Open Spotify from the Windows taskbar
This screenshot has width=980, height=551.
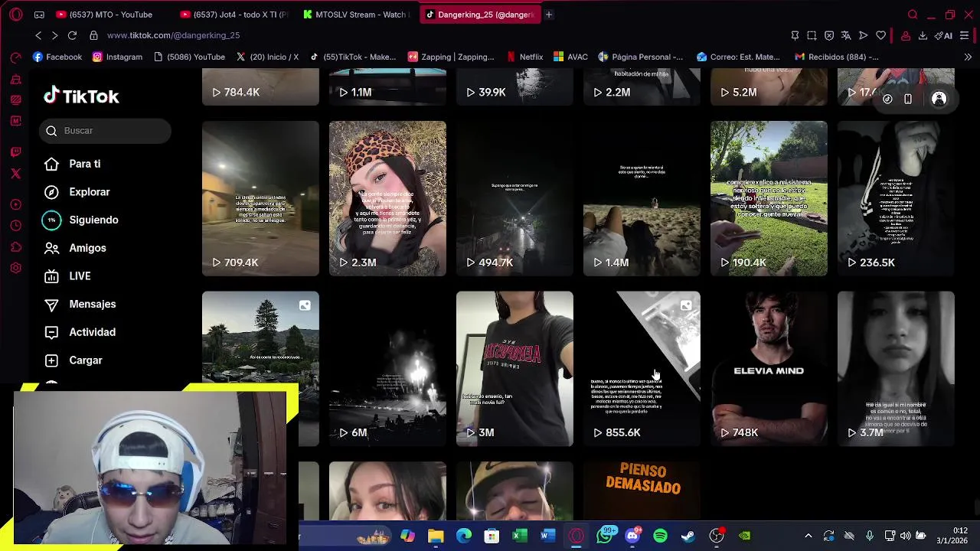(x=660, y=536)
